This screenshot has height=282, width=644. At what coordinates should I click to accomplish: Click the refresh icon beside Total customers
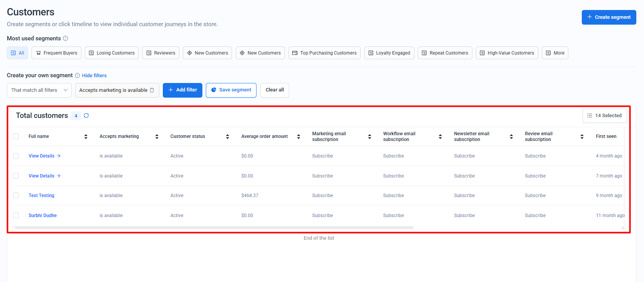click(x=86, y=116)
